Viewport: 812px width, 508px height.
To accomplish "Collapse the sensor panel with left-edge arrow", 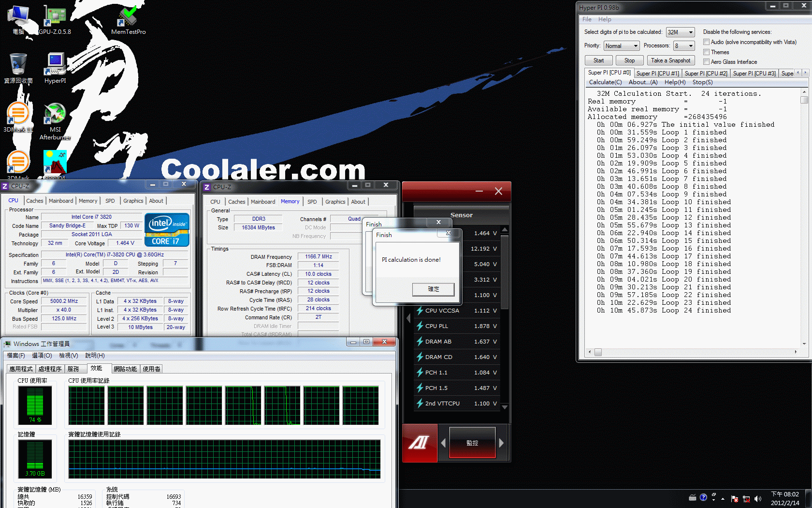I will click(x=408, y=318).
